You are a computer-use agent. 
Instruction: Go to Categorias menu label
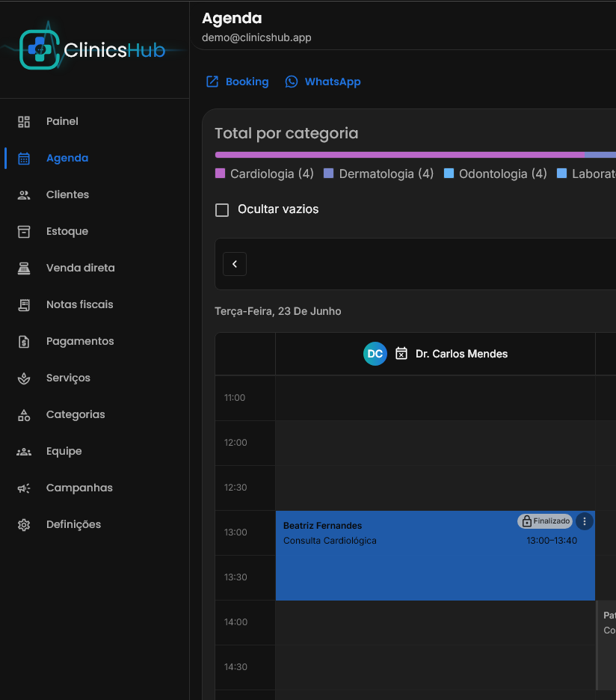pos(76,414)
